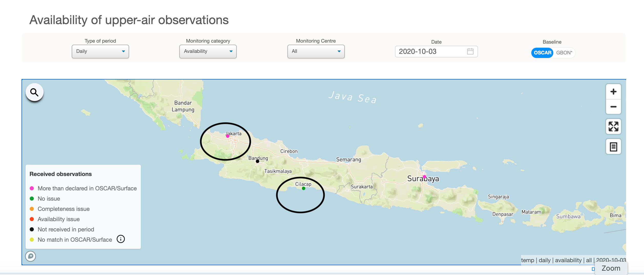This screenshot has height=275, width=644.
Task: Click the Zoom button at bottom right
Action: (x=611, y=268)
